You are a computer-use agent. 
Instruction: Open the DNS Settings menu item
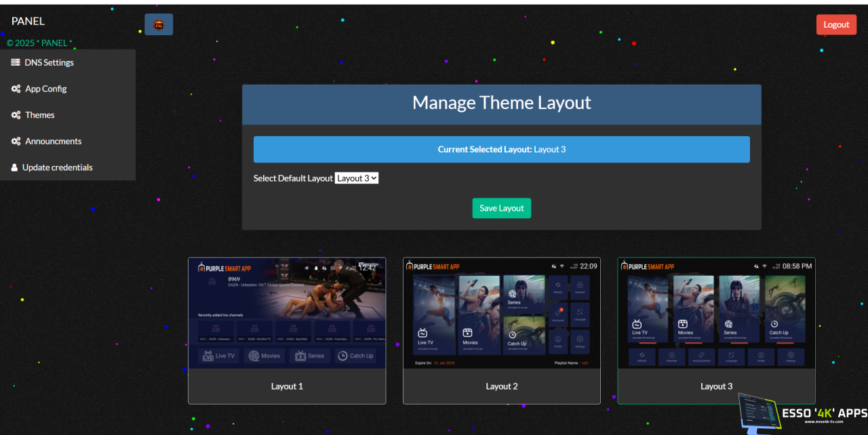[49, 62]
